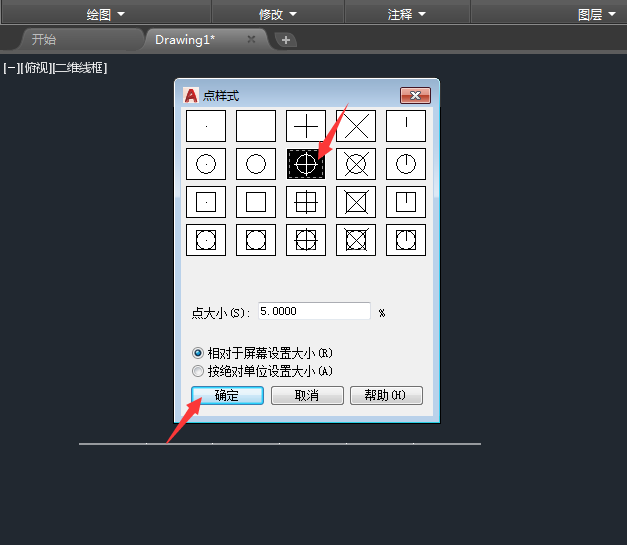627x545 pixels.
Task: Choose circle-in-square with X point style
Action: (356, 240)
